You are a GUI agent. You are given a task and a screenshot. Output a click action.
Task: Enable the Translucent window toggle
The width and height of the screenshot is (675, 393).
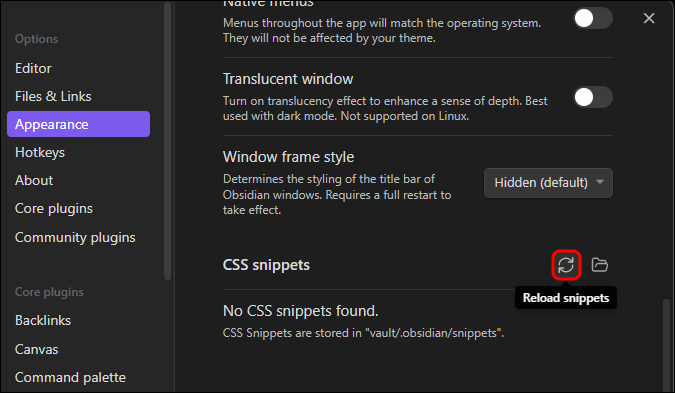[593, 97]
